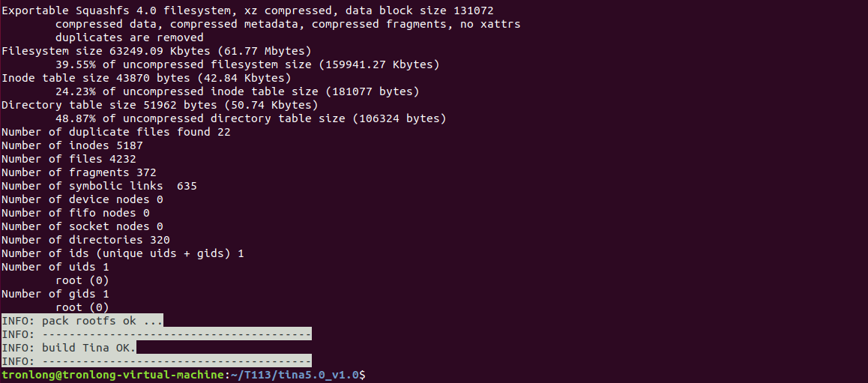Click 'Number of ids (unique uids + gids)' line

[x=123, y=253]
